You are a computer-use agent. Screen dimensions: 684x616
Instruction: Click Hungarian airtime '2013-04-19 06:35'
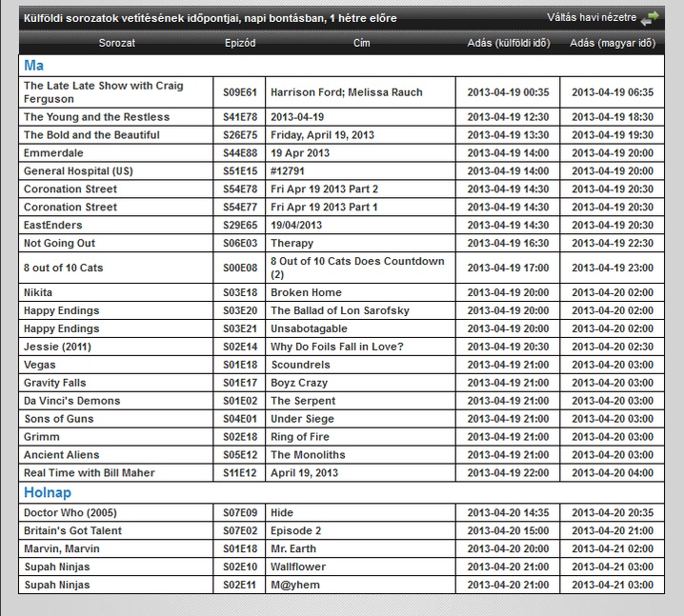click(x=613, y=92)
